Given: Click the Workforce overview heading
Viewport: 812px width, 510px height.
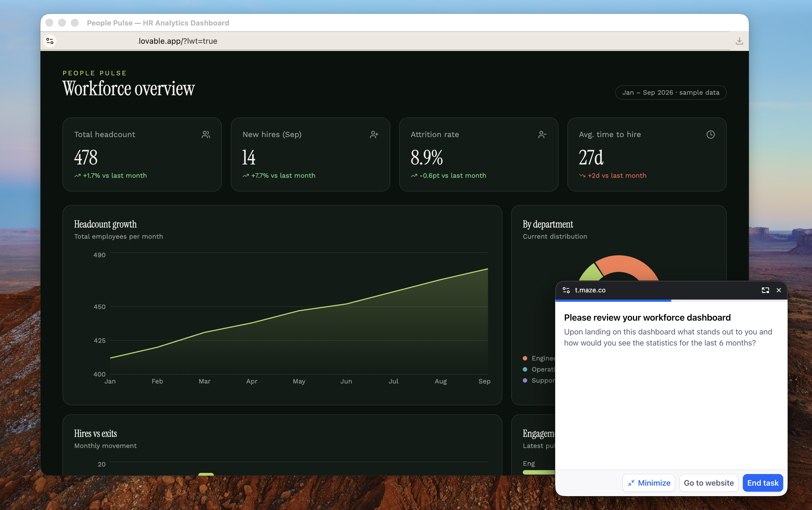Looking at the screenshot, I should pyautogui.click(x=128, y=88).
